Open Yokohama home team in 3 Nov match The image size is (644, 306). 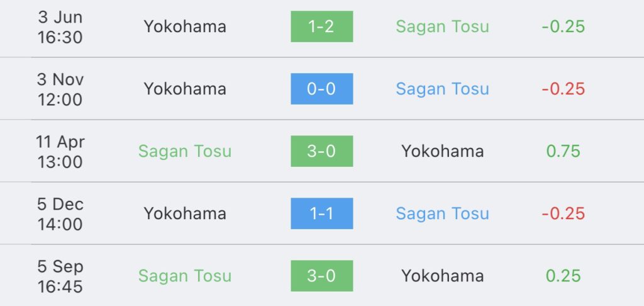tap(185, 89)
